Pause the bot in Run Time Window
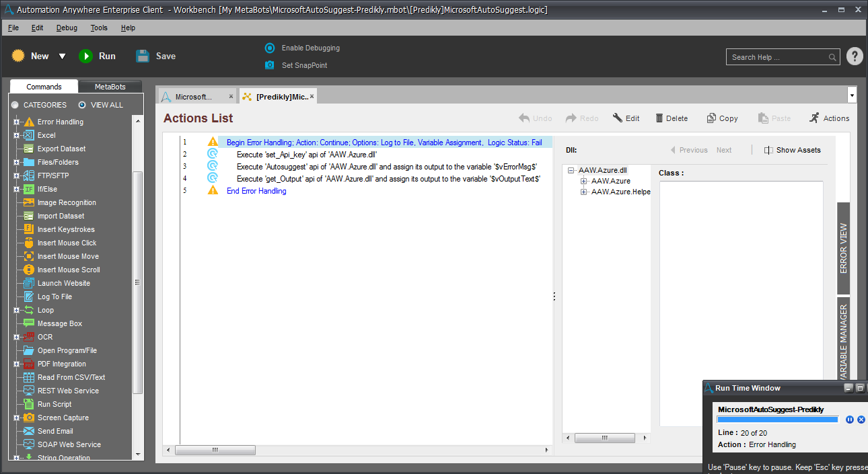 click(850, 420)
